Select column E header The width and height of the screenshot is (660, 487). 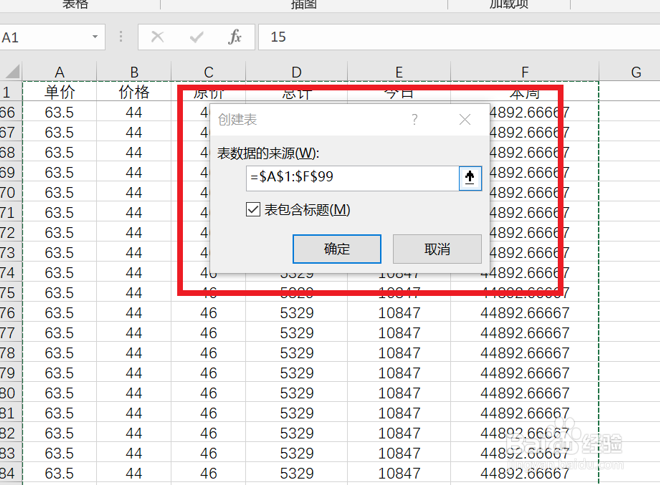point(399,72)
